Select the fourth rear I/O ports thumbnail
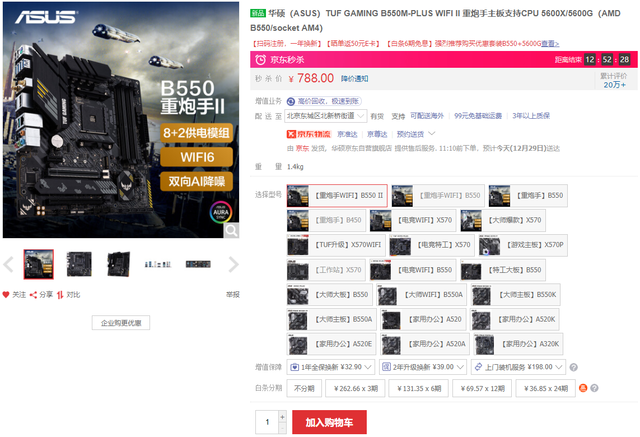The width and height of the screenshot is (640, 437). point(158,264)
